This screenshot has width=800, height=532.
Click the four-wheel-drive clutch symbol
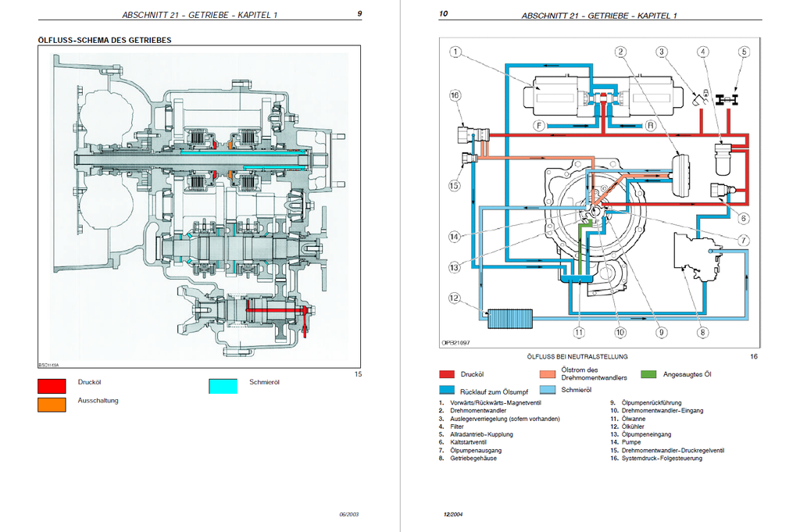point(727,100)
